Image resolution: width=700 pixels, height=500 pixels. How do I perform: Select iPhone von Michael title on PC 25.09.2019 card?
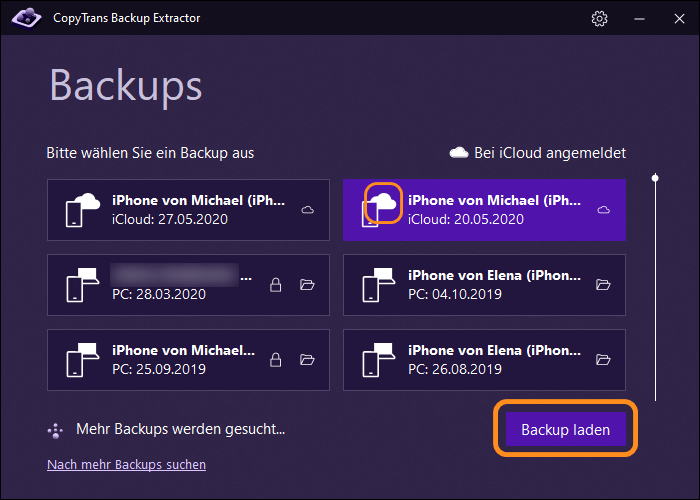[x=183, y=350]
